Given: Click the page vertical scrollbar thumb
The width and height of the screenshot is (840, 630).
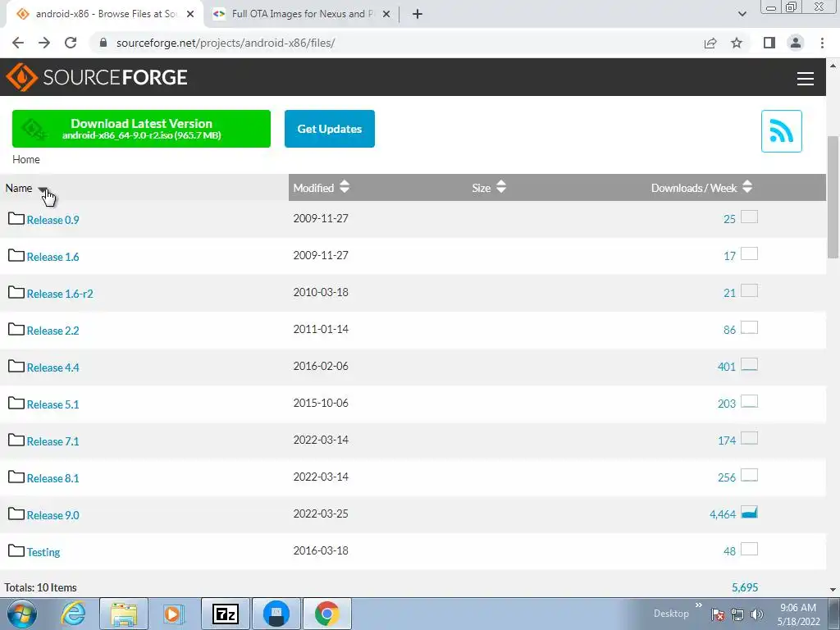Looking at the screenshot, I should [x=833, y=199].
